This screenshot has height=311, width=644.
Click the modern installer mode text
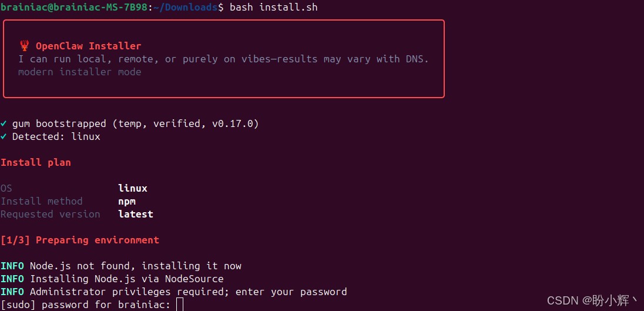(x=80, y=72)
